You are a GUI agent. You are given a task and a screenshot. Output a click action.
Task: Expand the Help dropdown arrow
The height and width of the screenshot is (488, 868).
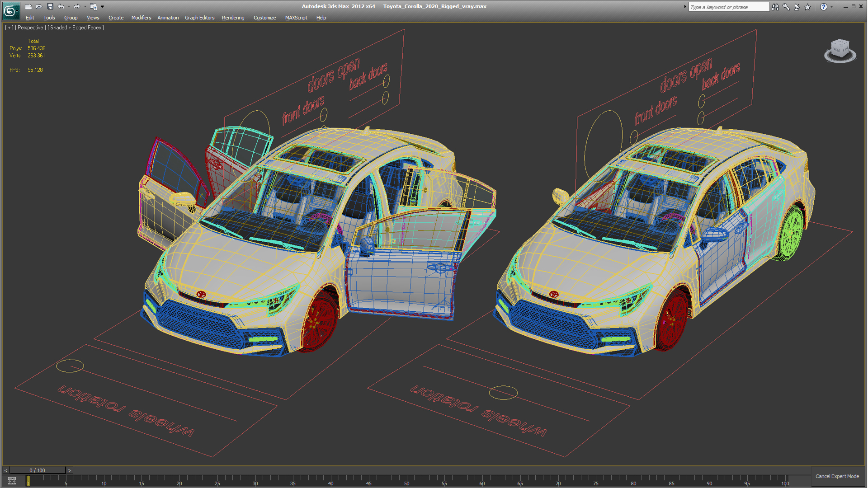click(x=832, y=7)
